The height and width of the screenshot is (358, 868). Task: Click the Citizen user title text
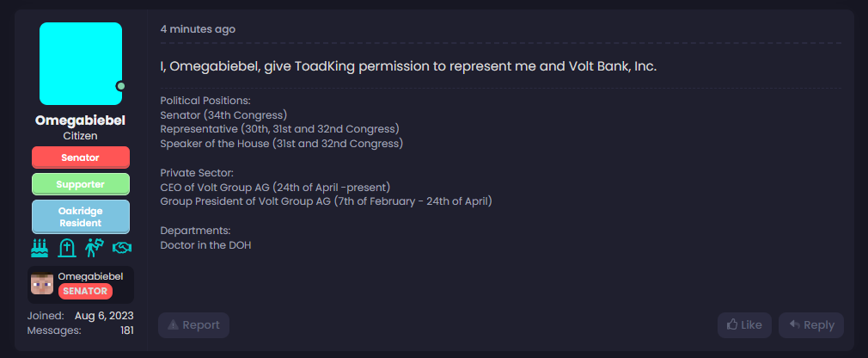coord(80,136)
